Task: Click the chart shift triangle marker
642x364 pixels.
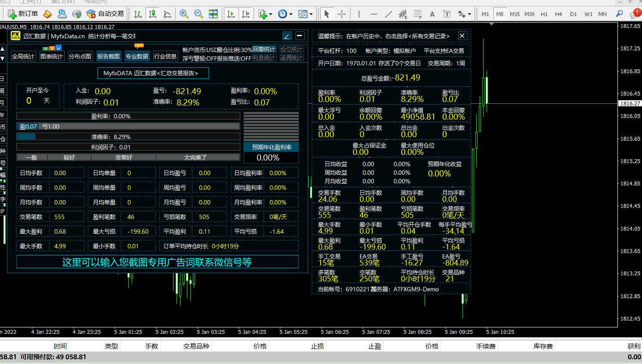Action: pos(492,24)
